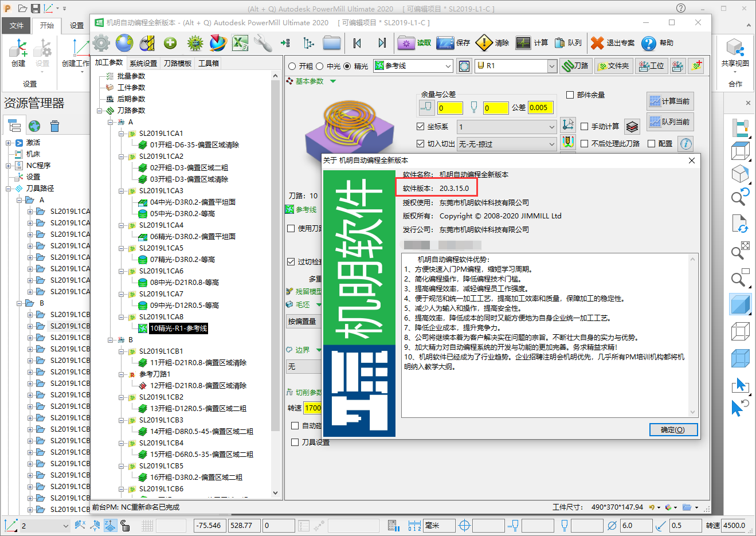The height and width of the screenshot is (536, 756).
Task: Click the blue folder icon in plugin toolbar
Action: click(x=332, y=43)
